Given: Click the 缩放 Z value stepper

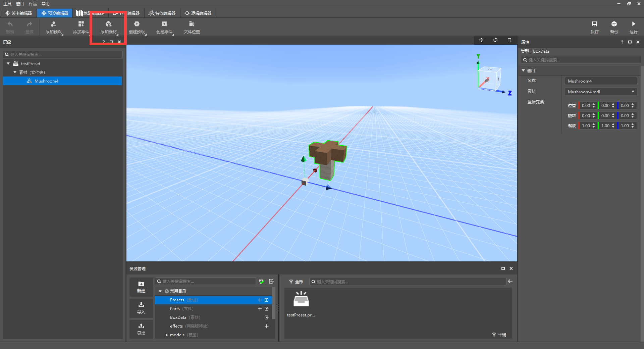Looking at the screenshot, I should click(633, 126).
